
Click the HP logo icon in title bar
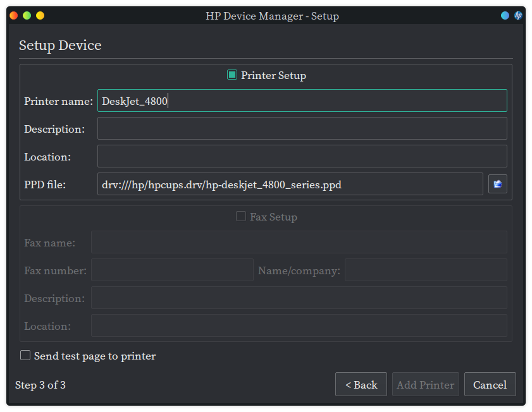pos(518,16)
